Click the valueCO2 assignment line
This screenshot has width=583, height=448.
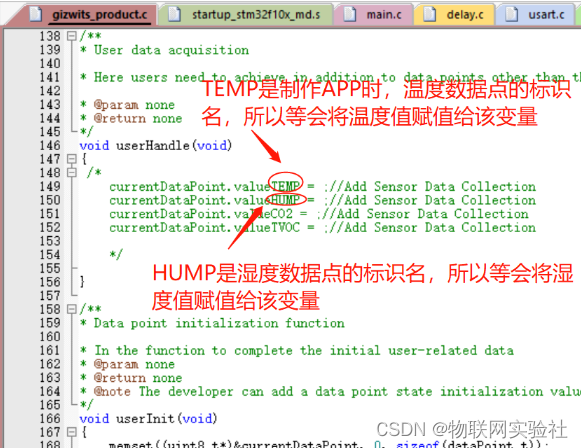coord(318,214)
